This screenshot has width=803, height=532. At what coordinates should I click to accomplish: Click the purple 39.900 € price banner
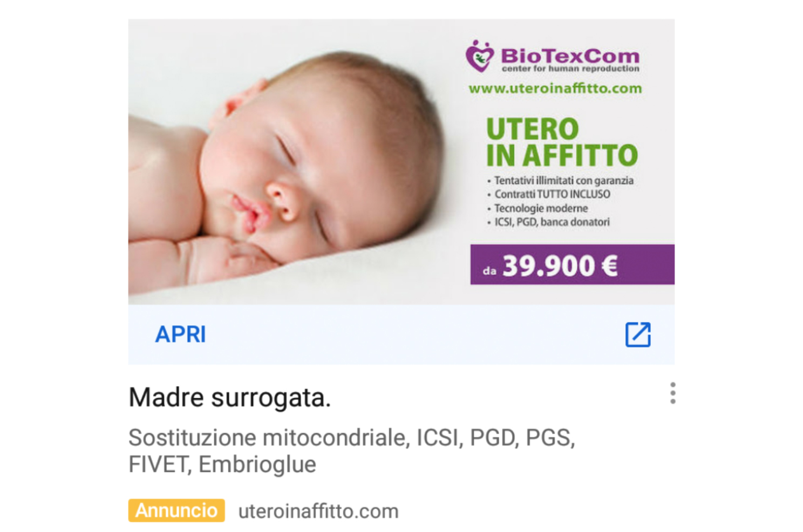click(572, 264)
